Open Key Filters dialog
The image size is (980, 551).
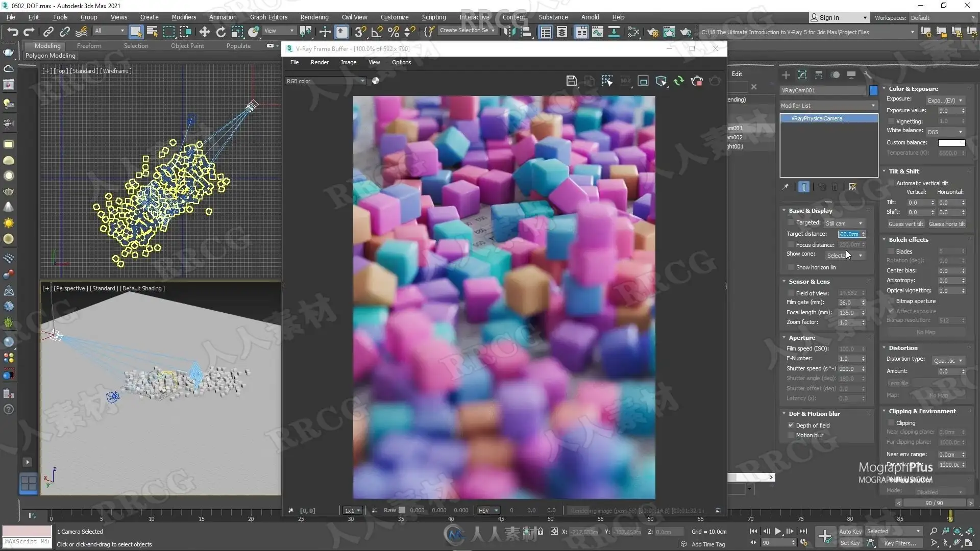(x=900, y=543)
